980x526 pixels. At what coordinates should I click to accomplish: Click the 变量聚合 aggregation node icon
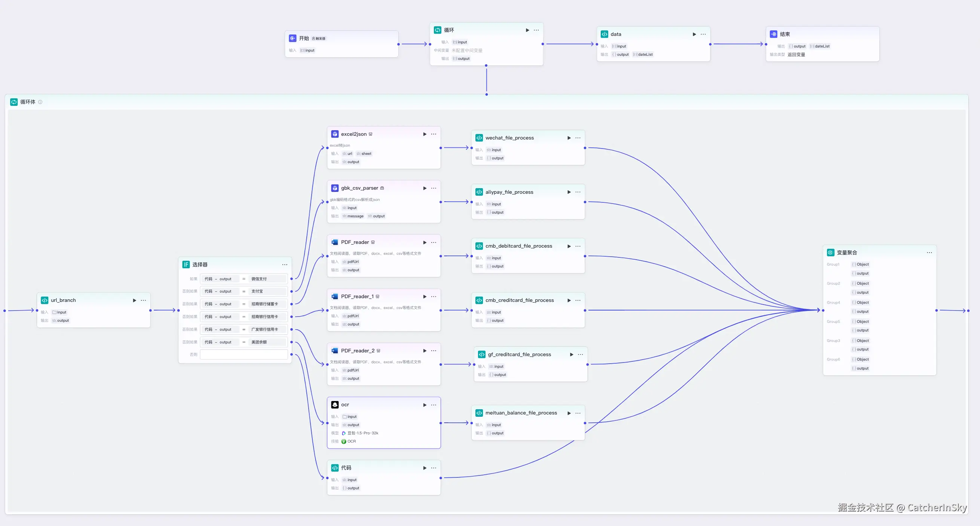(x=830, y=253)
